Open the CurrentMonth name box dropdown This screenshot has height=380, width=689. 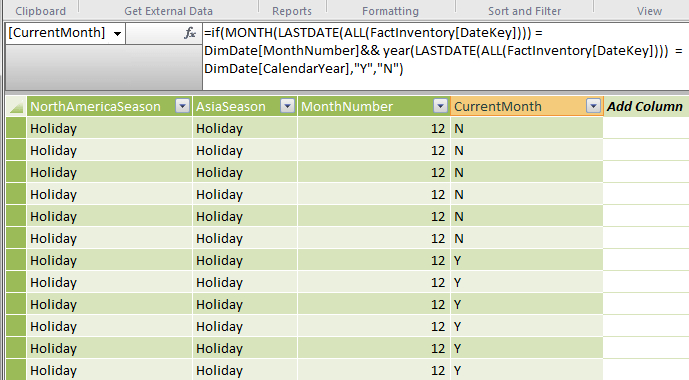click(117, 33)
